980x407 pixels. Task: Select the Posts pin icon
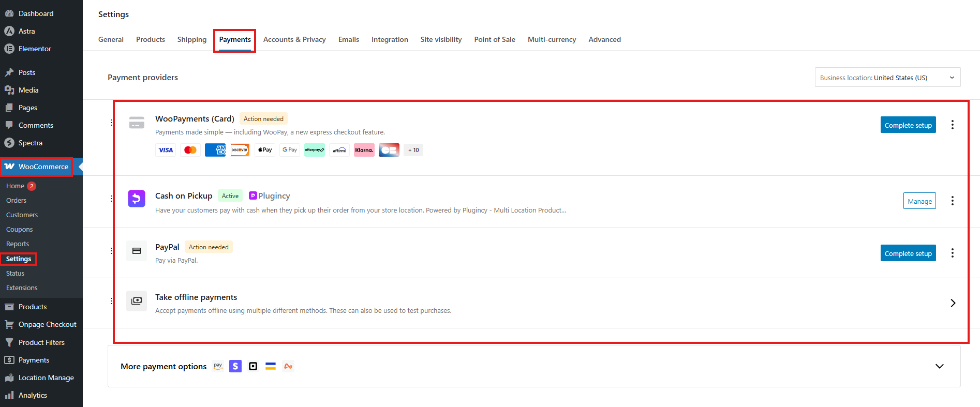point(9,72)
